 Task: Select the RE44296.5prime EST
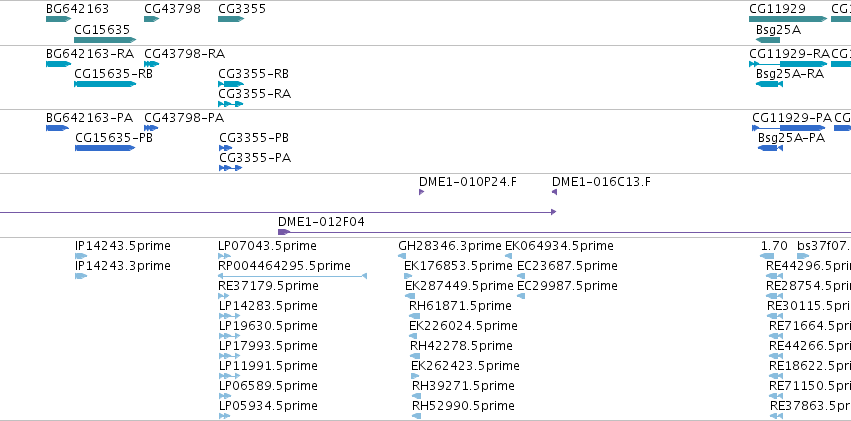pyautogui.click(x=774, y=276)
